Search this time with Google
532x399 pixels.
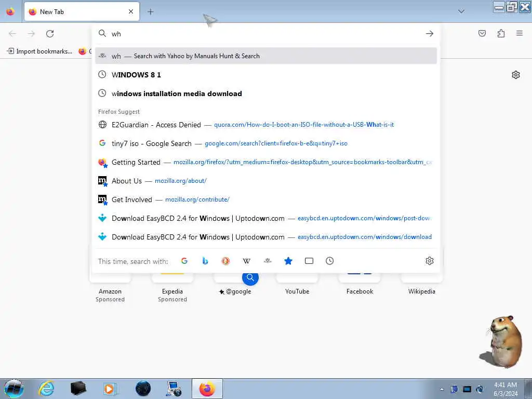[x=184, y=261]
